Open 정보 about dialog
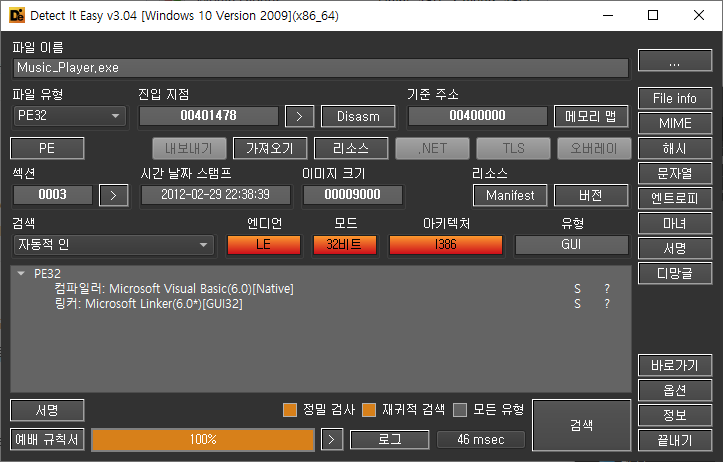The height and width of the screenshot is (462, 723). pyautogui.click(x=675, y=415)
